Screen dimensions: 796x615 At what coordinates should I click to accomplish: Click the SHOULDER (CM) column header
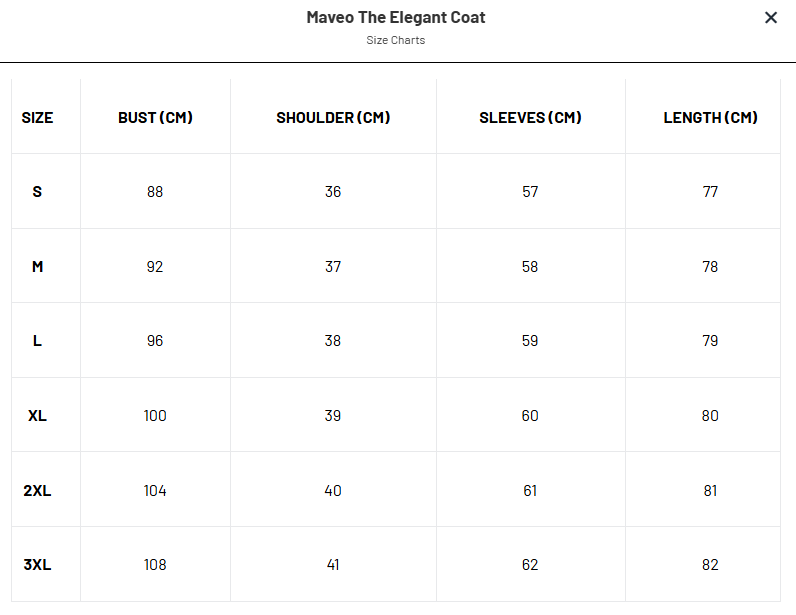[x=333, y=117]
